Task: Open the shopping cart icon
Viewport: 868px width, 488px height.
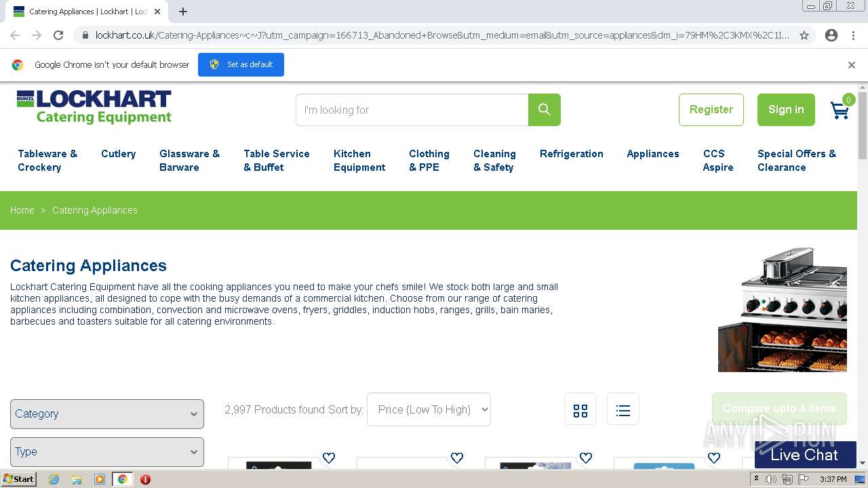Action: pyautogui.click(x=841, y=108)
